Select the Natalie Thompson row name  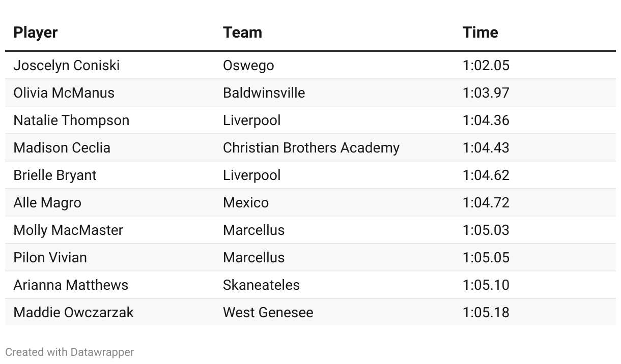click(71, 120)
